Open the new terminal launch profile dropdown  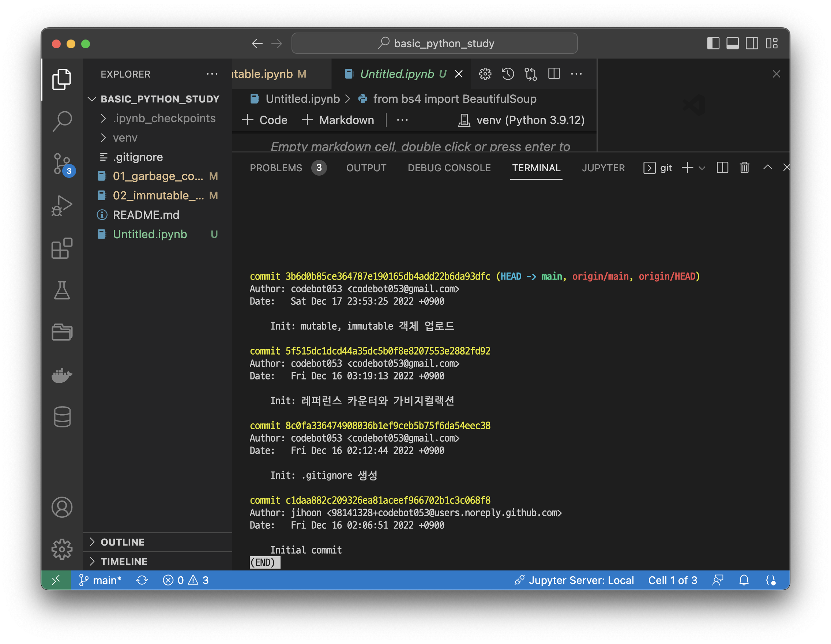(x=702, y=168)
